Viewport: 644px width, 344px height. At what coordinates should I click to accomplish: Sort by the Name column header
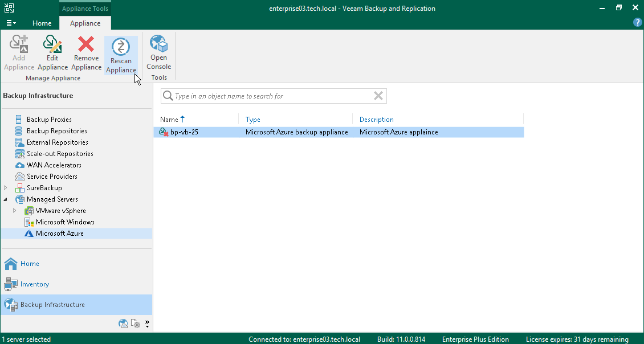point(169,120)
